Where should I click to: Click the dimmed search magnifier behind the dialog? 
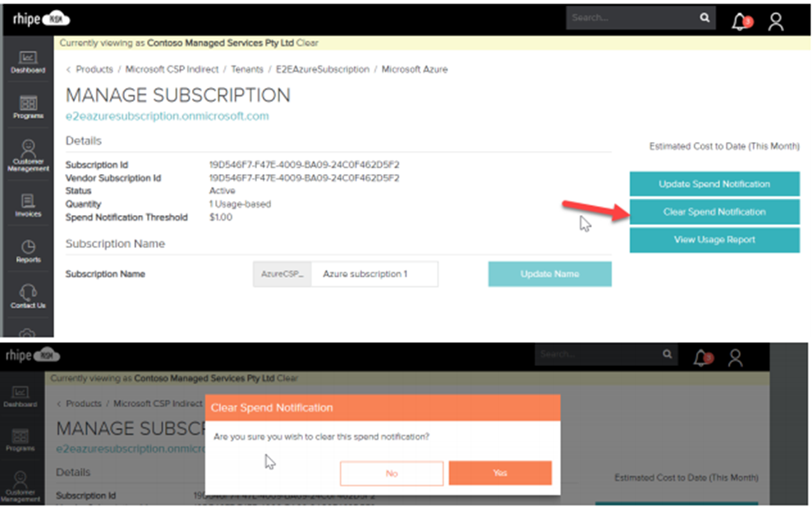tap(667, 355)
